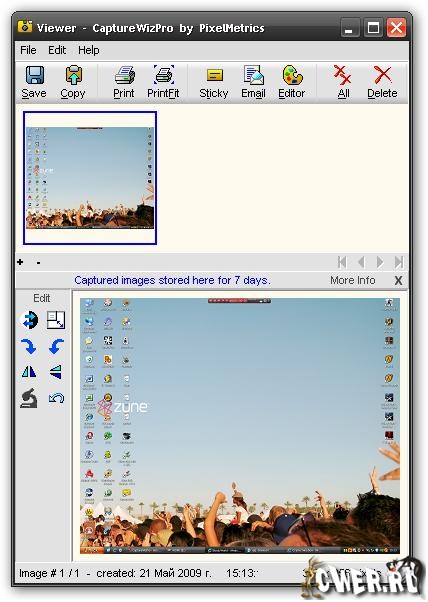Dismiss the captured images notice with X
The height and width of the screenshot is (602, 428).
pos(398,281)
